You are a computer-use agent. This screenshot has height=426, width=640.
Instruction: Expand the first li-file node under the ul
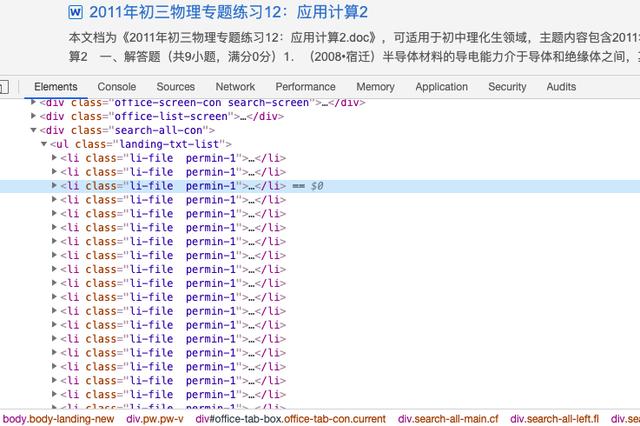pos(54,158)
